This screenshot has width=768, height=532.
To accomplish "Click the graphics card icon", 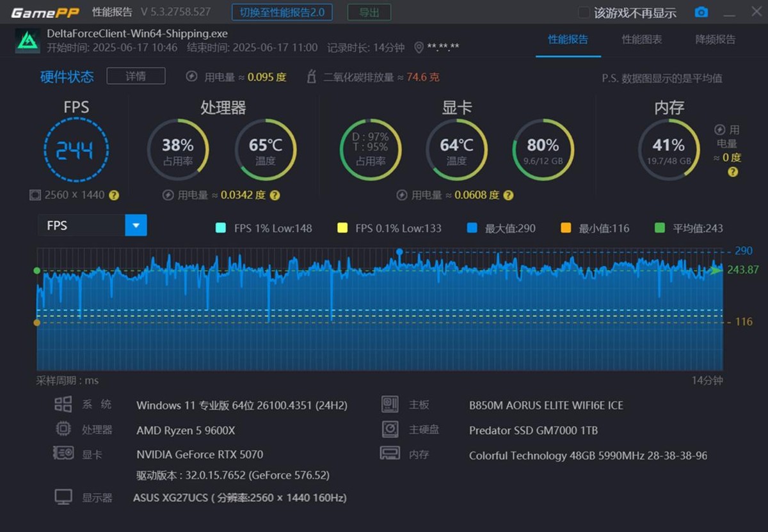I will click(63, 453).
